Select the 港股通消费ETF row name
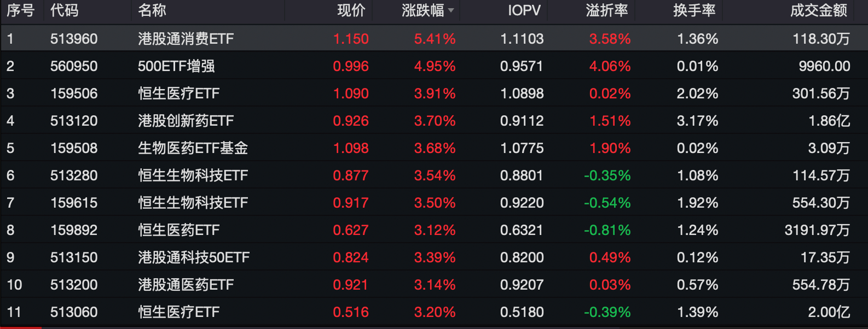 pyautogui.click(x=186, y=39)
